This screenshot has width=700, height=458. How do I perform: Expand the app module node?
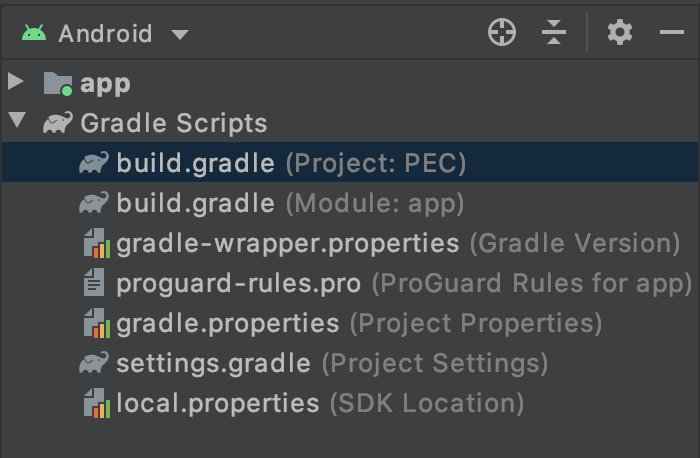(16, 83)
